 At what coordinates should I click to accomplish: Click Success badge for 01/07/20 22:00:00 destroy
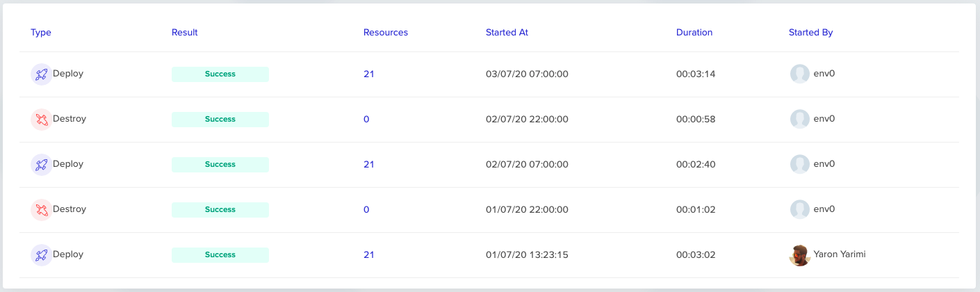point(220,210)
